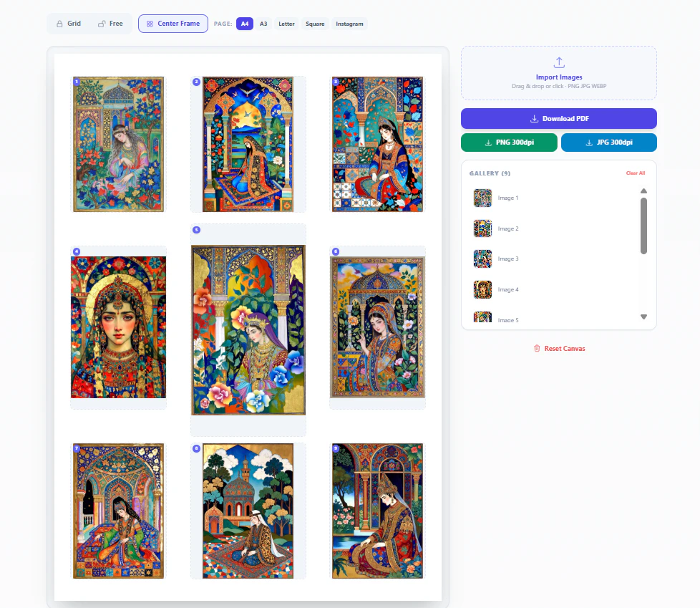The height and width of the screenshot is (608, 700).
Task: Click the 'Image 1' gallery label
Action: (508, 198)
